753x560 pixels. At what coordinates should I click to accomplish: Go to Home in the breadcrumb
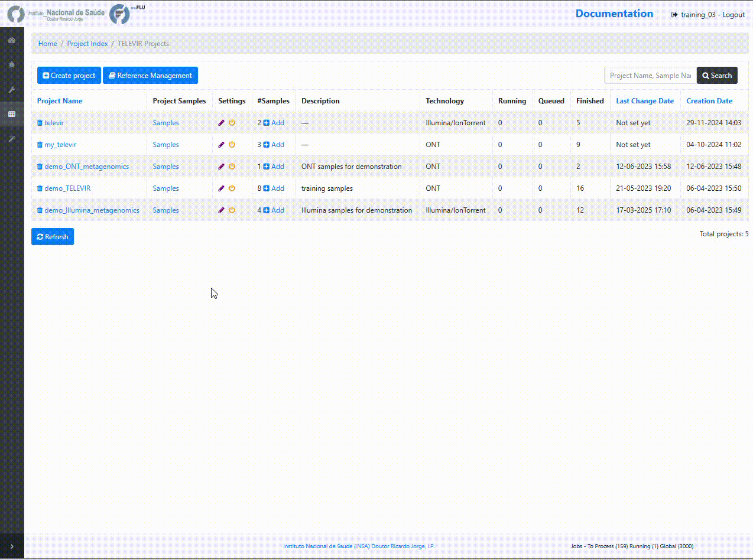(48, 44)
